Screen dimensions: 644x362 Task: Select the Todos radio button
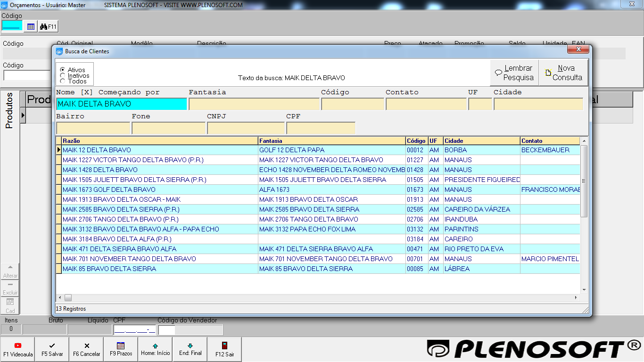(63, 81)
